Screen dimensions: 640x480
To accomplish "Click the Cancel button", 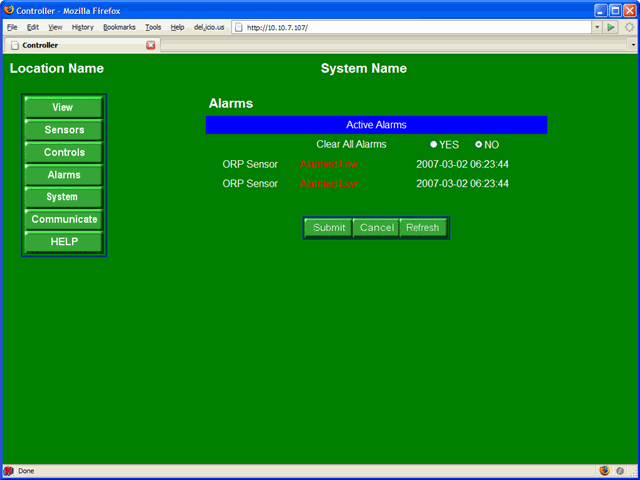I will click(376, 228).
